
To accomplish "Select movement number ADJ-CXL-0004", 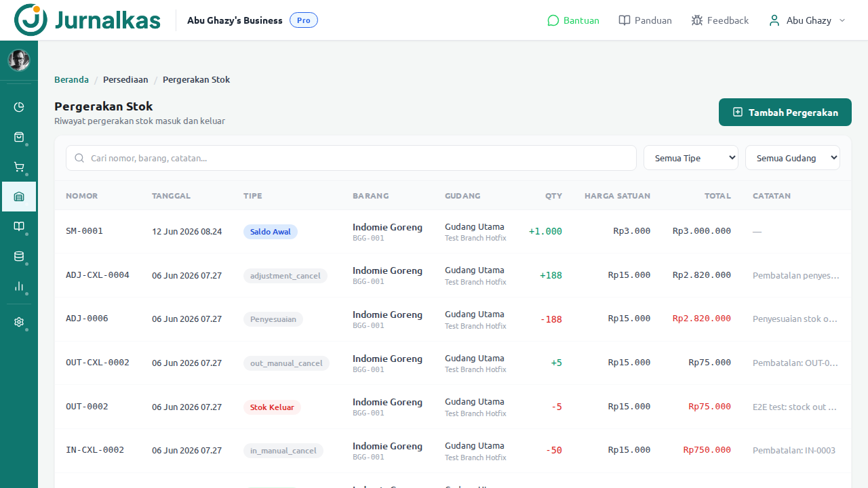I will pyautogui.click(x=98, y=275).
